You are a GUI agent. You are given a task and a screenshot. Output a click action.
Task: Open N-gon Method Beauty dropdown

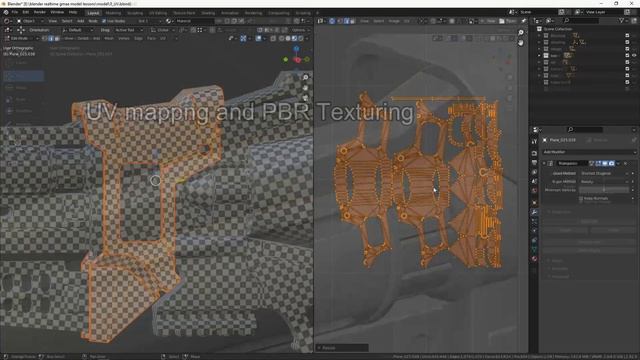point(604,182)
